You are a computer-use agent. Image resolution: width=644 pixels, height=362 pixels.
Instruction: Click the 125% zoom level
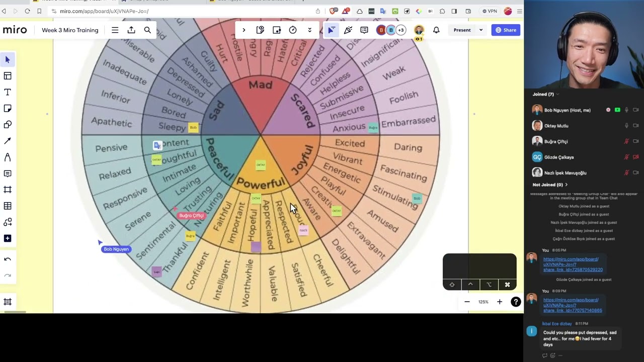(483, 302)
